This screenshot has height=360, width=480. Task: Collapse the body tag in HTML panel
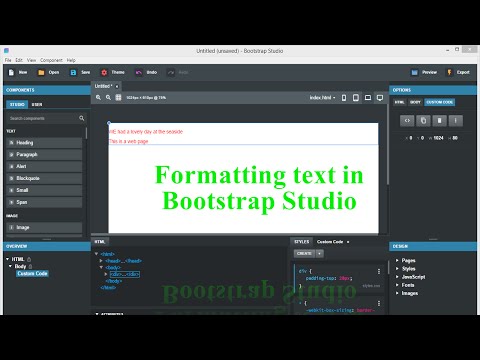point(101,267)
